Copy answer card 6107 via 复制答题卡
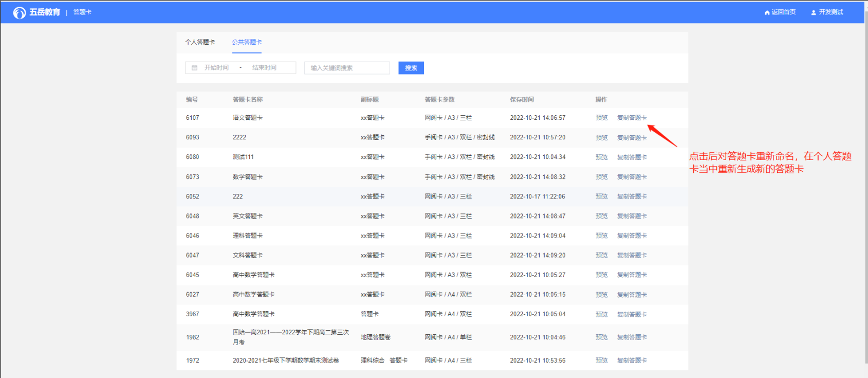The height and width of the screenshot is (378, 868). click(632, 118)
